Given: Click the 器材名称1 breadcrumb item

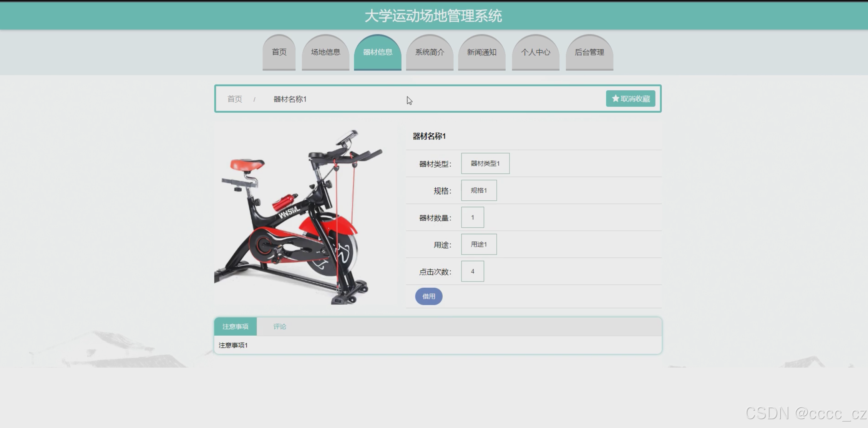Looking at the screenshot, I should click(x=290, y=99).
